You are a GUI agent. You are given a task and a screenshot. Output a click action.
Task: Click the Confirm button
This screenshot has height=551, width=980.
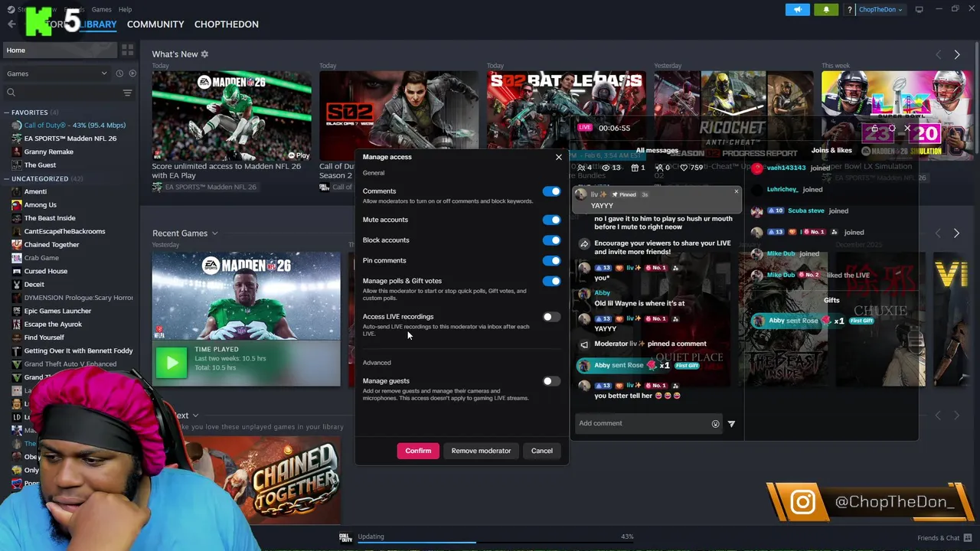tap(418, 451)
